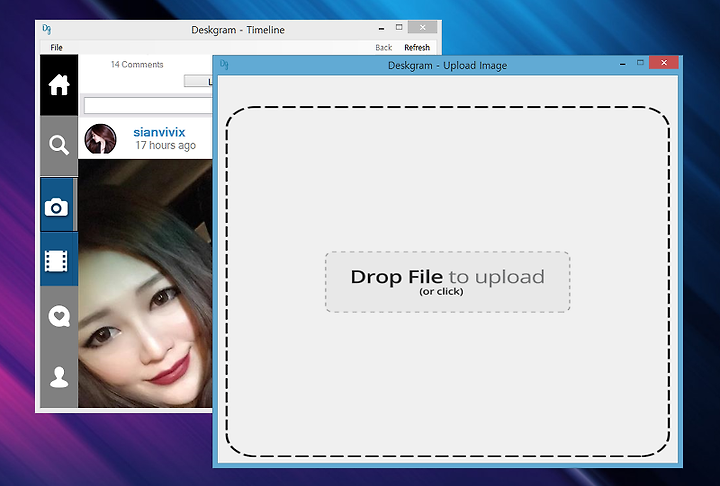Open File menu in Timeline window

pos(56,47)
